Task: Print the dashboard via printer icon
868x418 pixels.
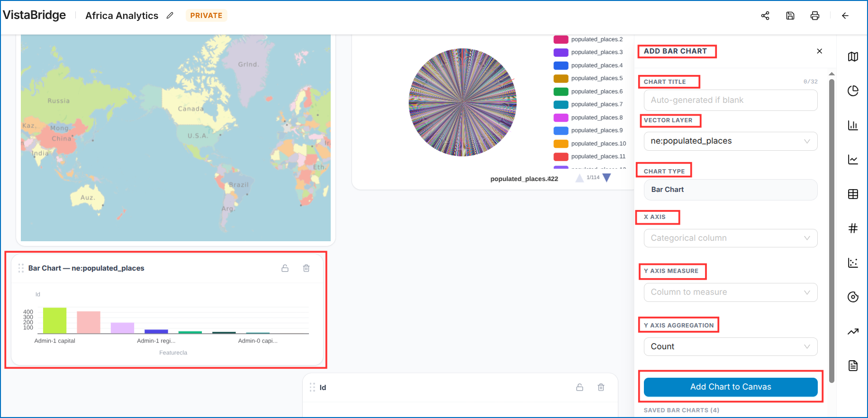Action: (815, 16)
